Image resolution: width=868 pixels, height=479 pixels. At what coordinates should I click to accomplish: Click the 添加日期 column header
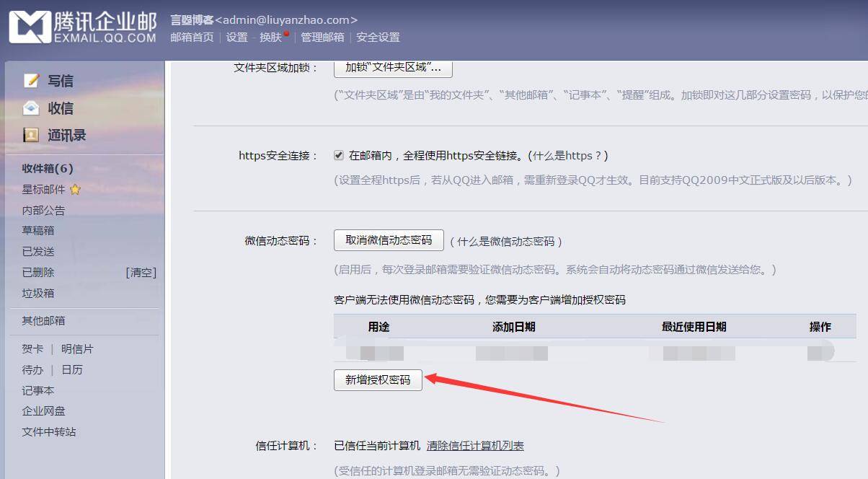(514, 327)
